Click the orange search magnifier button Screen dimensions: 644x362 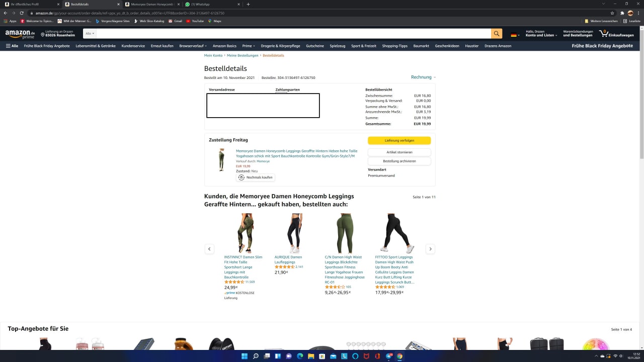pos(497,34)
